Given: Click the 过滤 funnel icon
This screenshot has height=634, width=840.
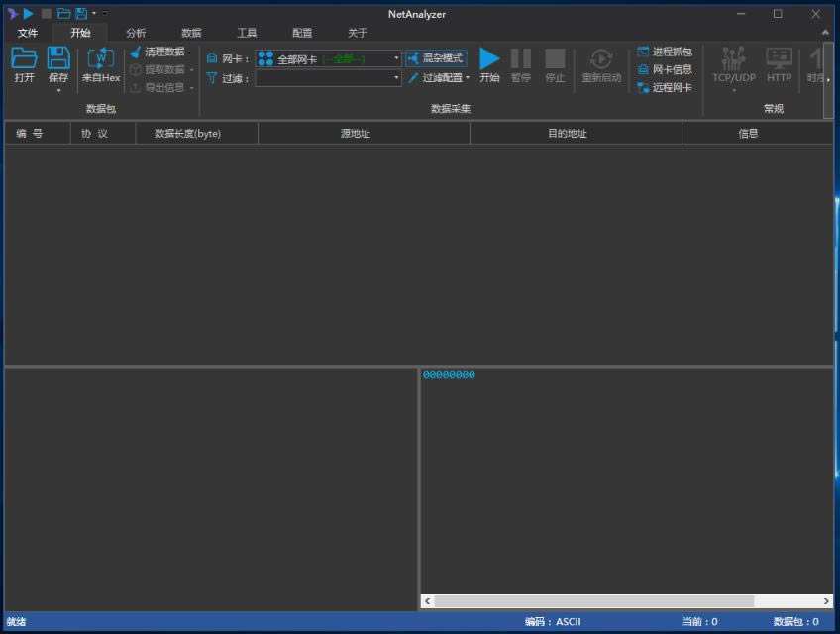Looking at the screenshot, I should pos(212,78).
